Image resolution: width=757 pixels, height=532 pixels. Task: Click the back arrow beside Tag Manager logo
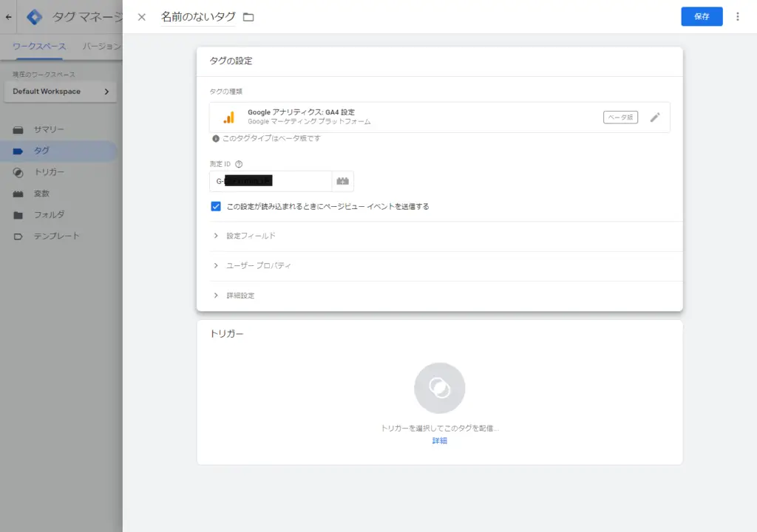tap(9, 17)
